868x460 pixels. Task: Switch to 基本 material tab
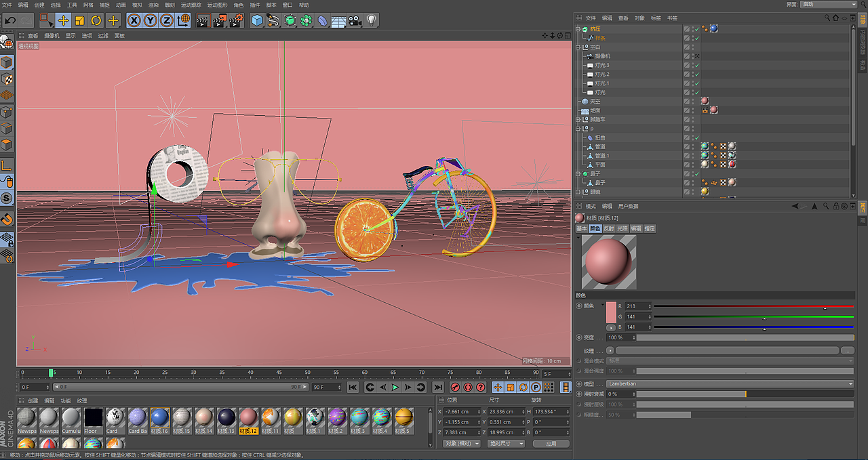pos(582,229)
